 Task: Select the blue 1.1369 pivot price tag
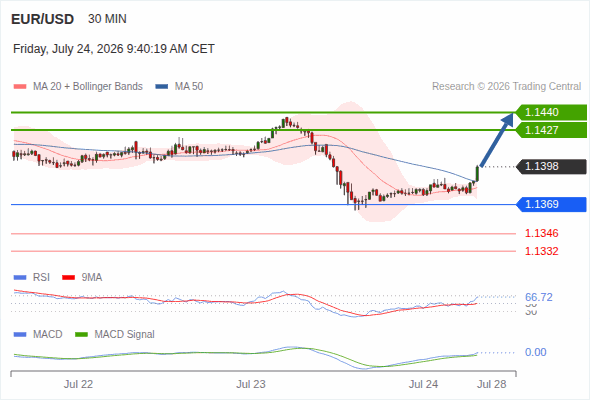click(551, 204)
